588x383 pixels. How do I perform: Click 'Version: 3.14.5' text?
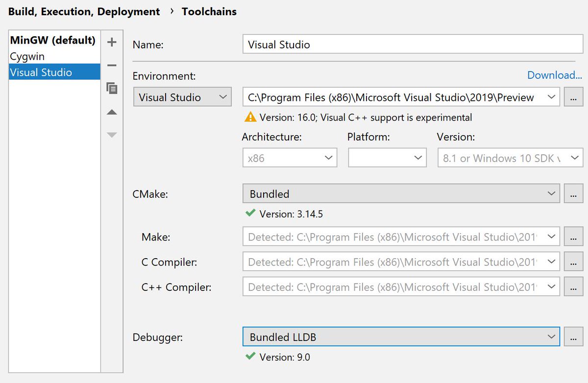pyautogui.click(x=291, y=214)
